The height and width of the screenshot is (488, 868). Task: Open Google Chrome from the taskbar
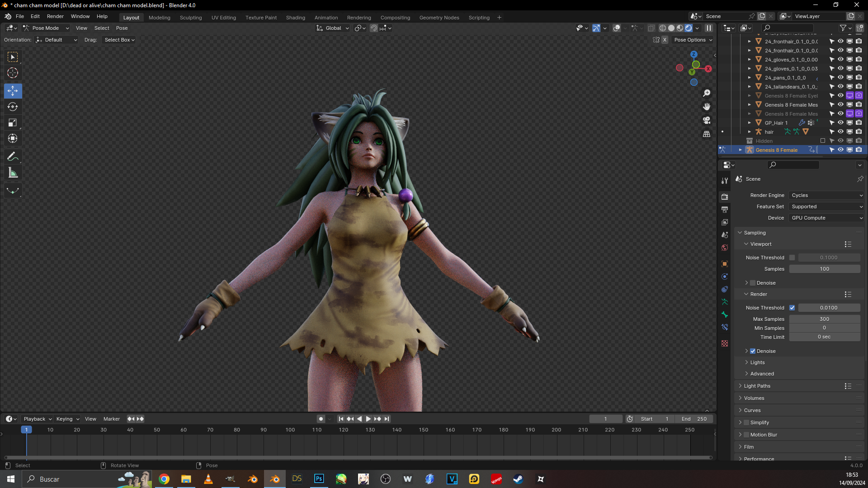click(164, 479)
